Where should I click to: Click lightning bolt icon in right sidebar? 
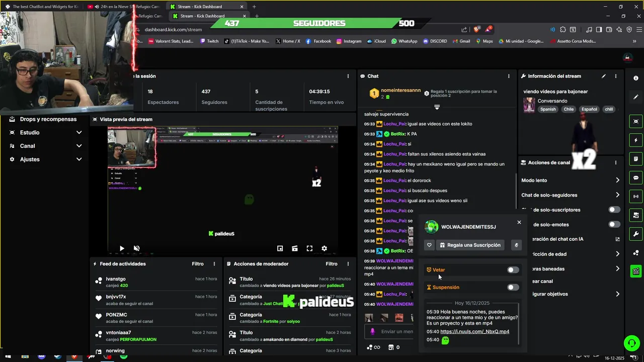pyautogui.click(x=636, y=140)
